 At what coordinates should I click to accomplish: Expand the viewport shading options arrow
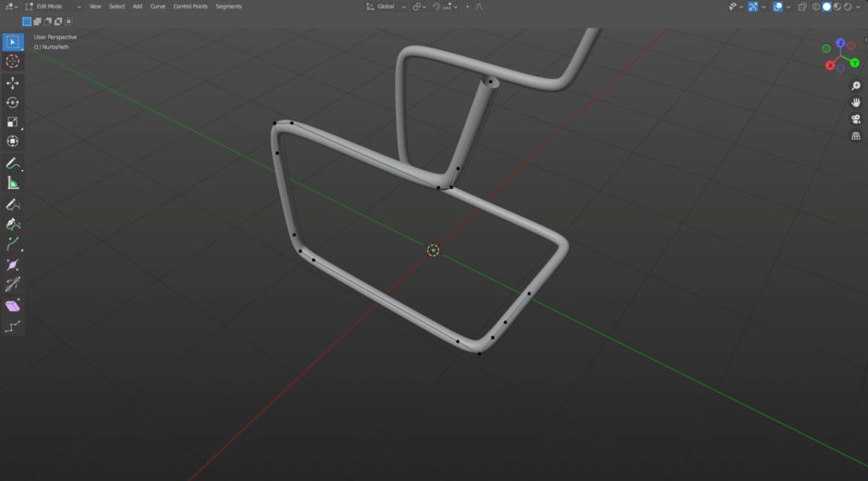point(860,7)
